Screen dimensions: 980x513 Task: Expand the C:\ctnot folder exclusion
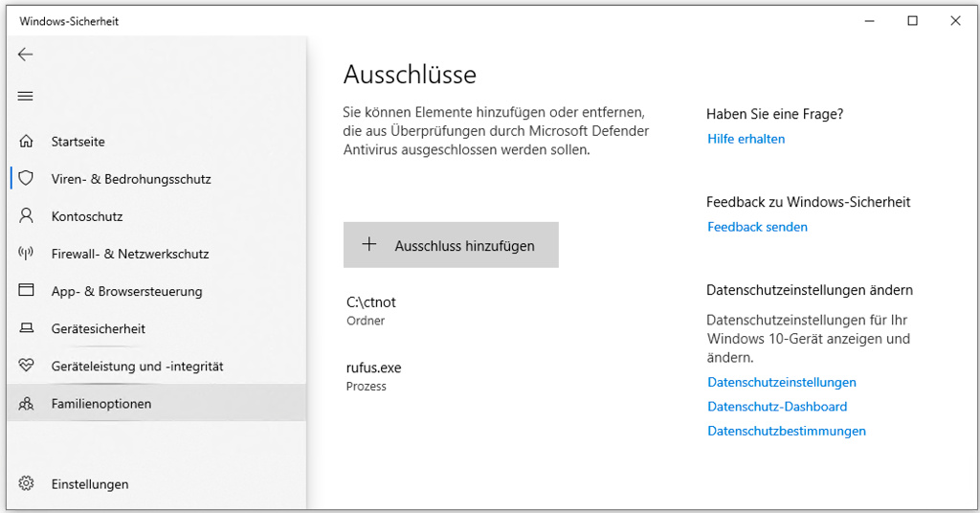tap(450, 310)
